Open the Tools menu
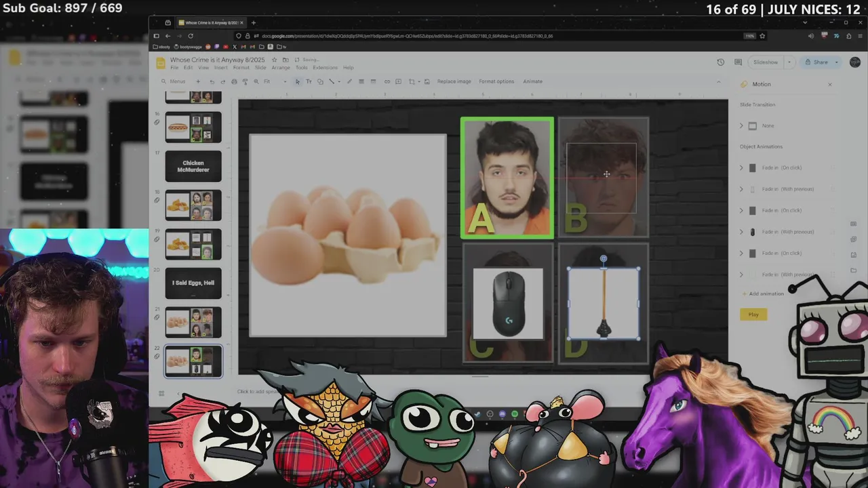868x488 pixels. tap(301, 68)
